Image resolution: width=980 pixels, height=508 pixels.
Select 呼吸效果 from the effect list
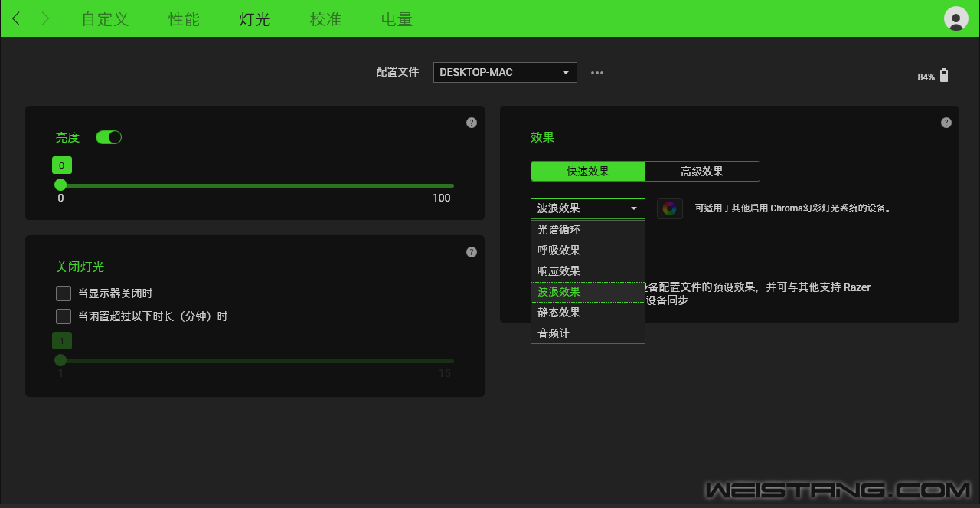click(559, 251)
